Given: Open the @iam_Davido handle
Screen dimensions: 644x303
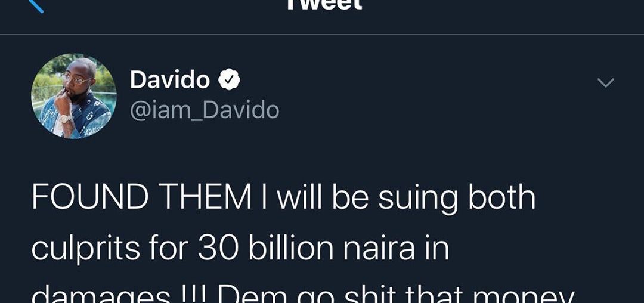Looking at the screenshot, I should (x=204, y=110).
